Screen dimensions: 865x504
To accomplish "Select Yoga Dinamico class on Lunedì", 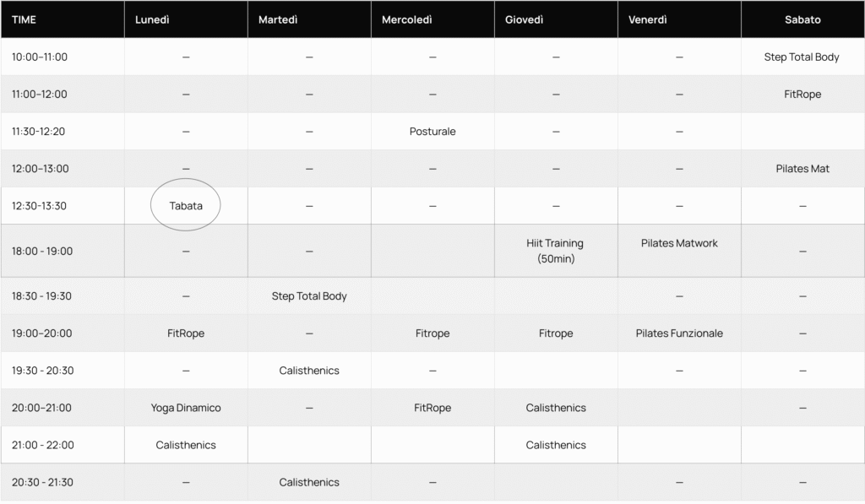I will click(x=186, y=408).
